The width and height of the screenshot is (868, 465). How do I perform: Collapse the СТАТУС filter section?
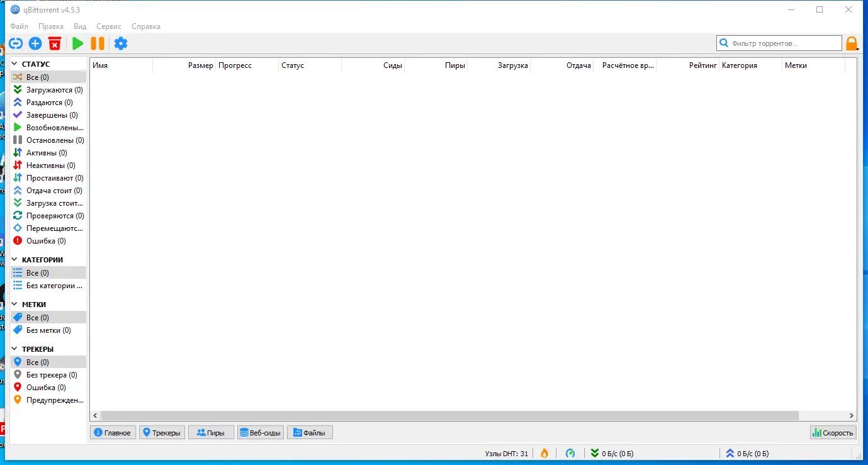click(x=14, y=63)
